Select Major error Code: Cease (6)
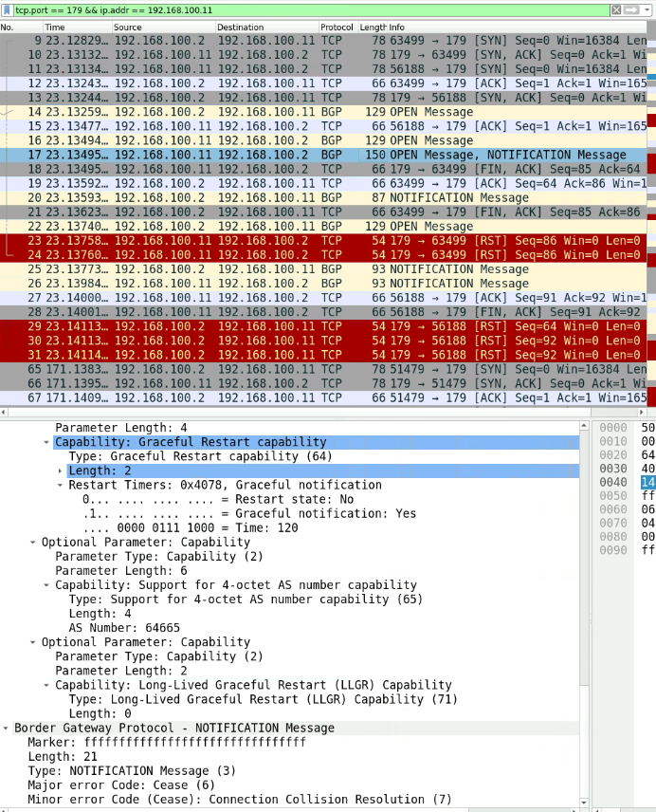This screenshot has width=656, height=812. tap(120, 785)
